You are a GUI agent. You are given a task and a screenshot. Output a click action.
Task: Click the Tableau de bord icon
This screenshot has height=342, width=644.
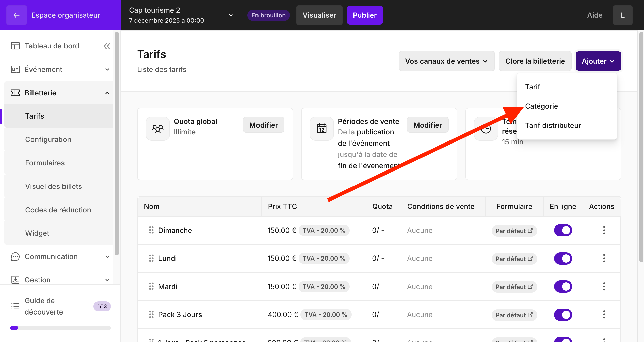point(15,46)
